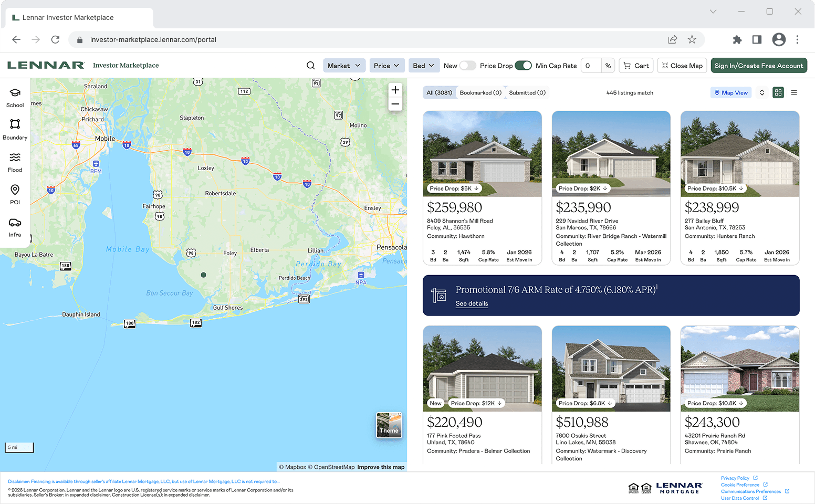
Task: Expand the Price filter dropdown
Action: click(387, 66)
